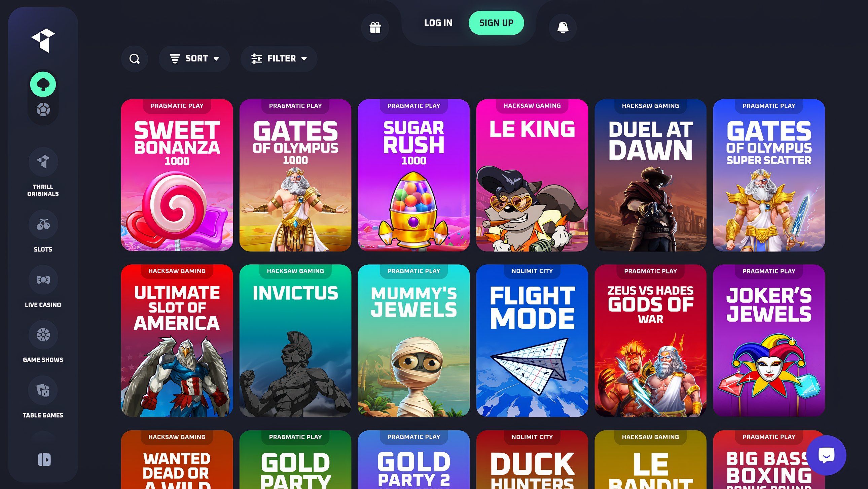Collapse the sidebar panel toggle

click(44, 460)
